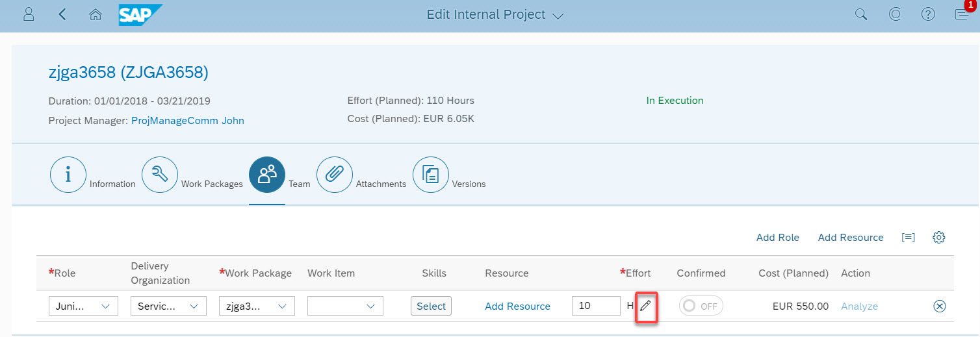Go back using the back arrow
The image size is (980, 337).
point(62,14)
